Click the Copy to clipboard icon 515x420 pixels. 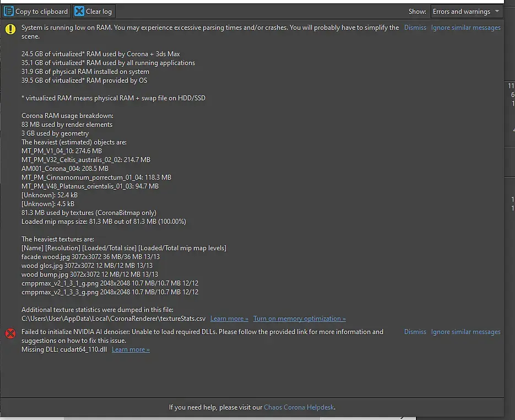[9, 11]
